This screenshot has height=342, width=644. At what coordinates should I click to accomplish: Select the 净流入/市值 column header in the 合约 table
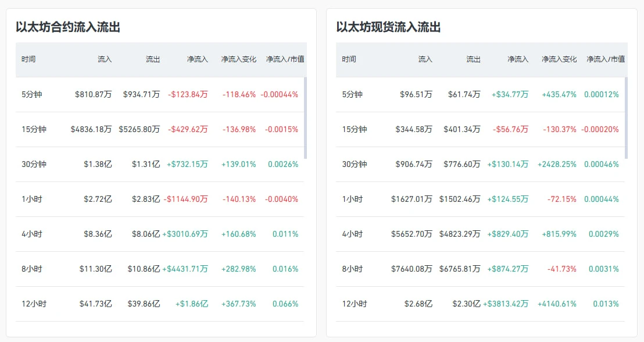click(x=285, y=59)
